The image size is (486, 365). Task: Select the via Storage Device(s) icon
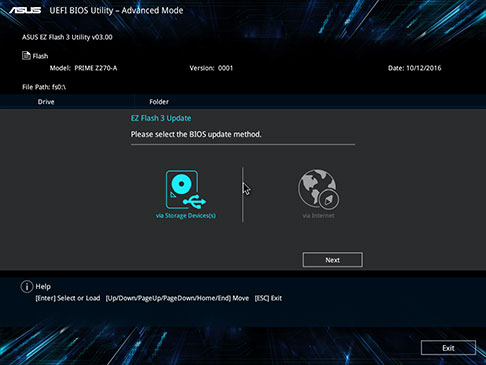point(186,189)
